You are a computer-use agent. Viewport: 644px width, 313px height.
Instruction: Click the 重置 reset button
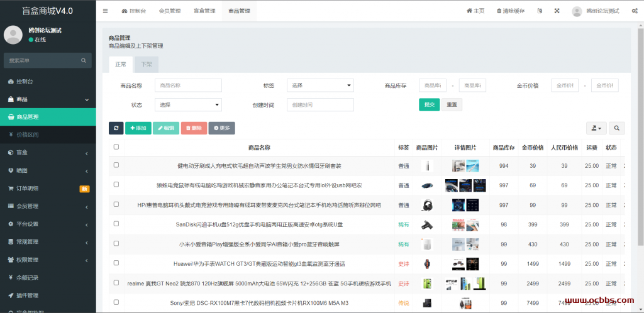[x=452, y=104]
